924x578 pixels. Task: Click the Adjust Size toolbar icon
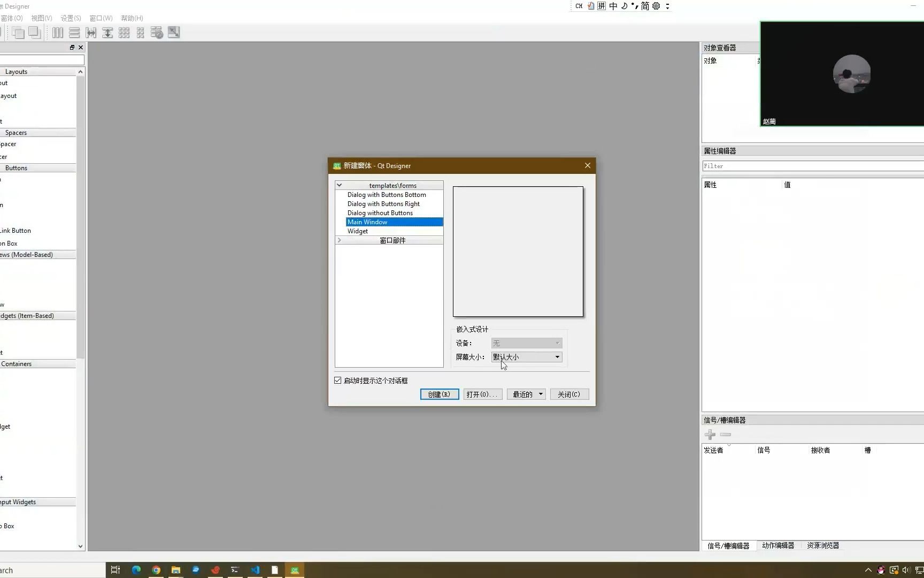tap(174, 32)
